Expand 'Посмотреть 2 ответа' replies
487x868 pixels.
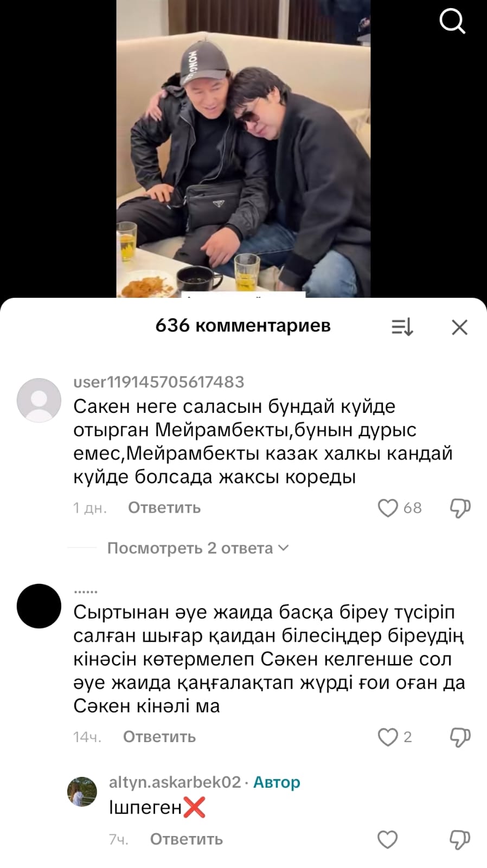click(198, 548)
